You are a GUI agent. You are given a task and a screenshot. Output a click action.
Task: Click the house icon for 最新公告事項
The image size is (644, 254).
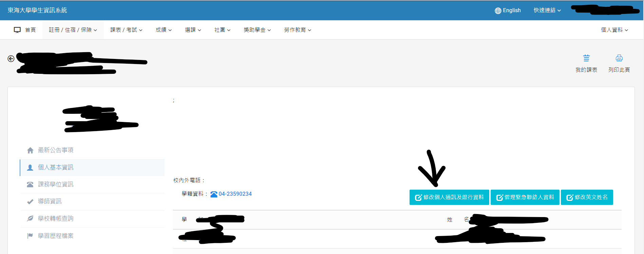coord(30,150)
